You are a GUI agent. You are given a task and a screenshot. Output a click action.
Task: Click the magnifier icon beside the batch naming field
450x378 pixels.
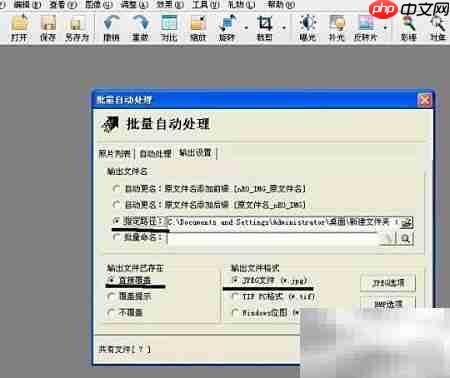coord(405,238)
